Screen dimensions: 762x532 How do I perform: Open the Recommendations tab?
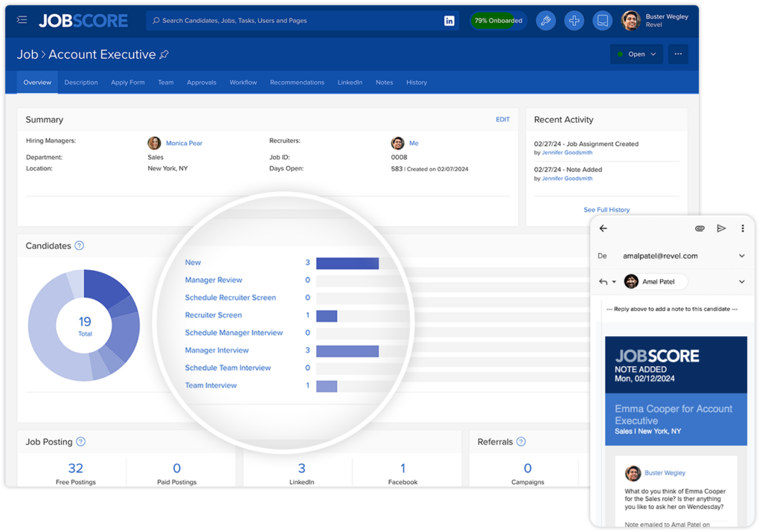297,83
